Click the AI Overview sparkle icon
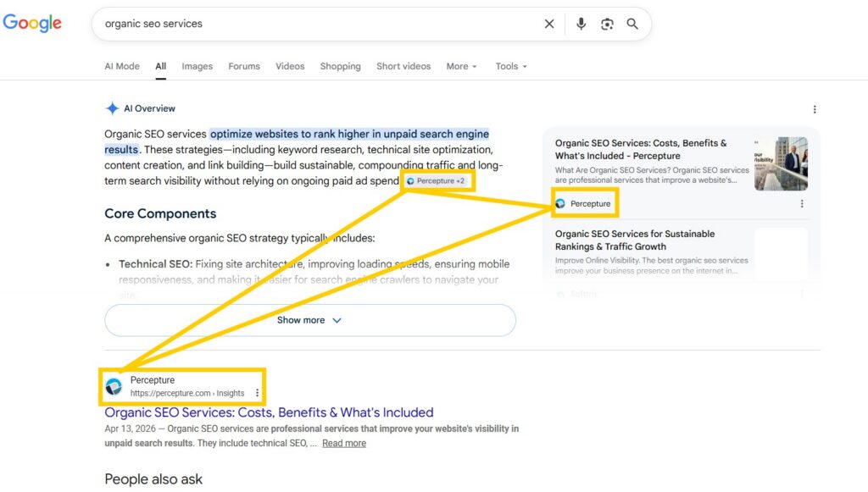This screenshot has height=492, width=868. pos(113,108)
